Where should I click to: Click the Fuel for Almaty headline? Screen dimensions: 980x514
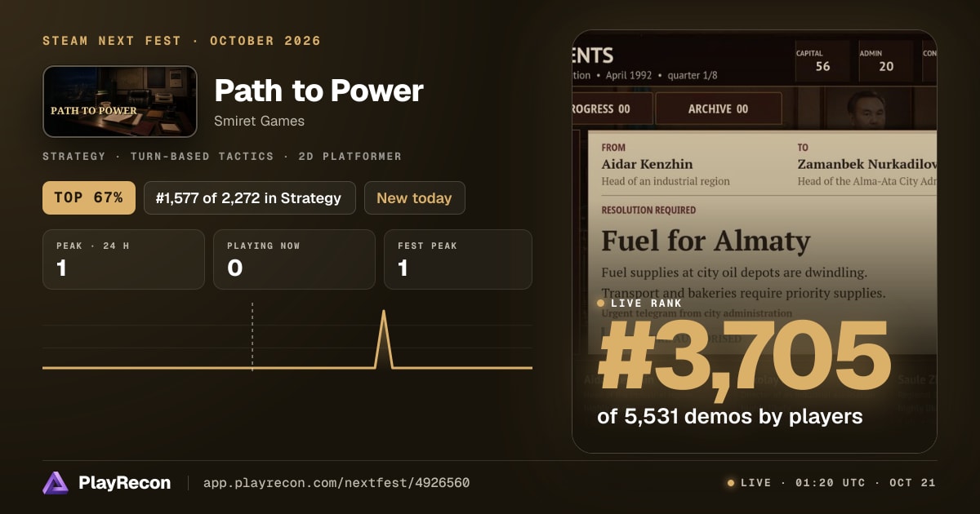click(x=706, y=241)
